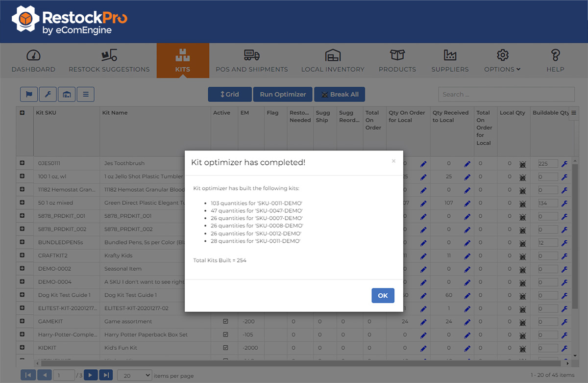588x383 pixels.
Task: Open items per page dropdown
Action: coord(135,375)
